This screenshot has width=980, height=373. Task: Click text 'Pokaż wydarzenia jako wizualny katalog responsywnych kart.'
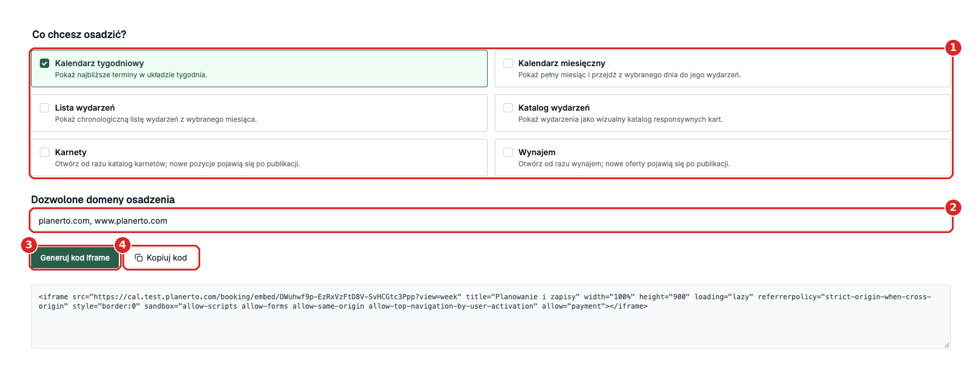[621, 119]
